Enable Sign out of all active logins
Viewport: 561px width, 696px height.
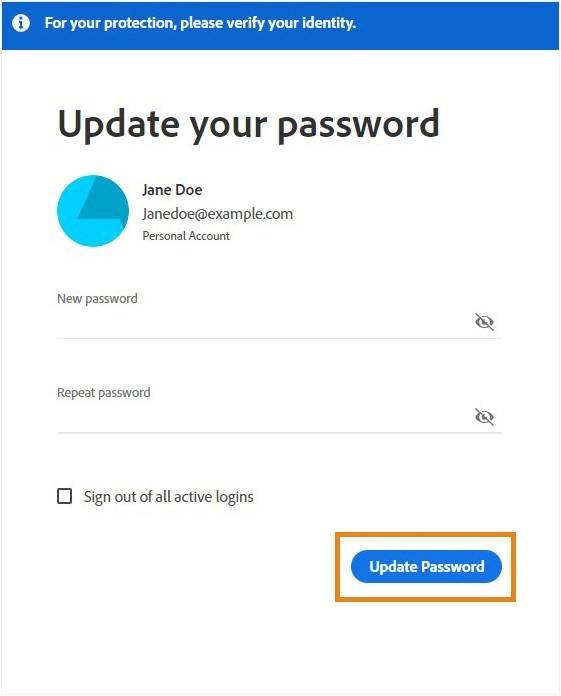coord(65,496)
